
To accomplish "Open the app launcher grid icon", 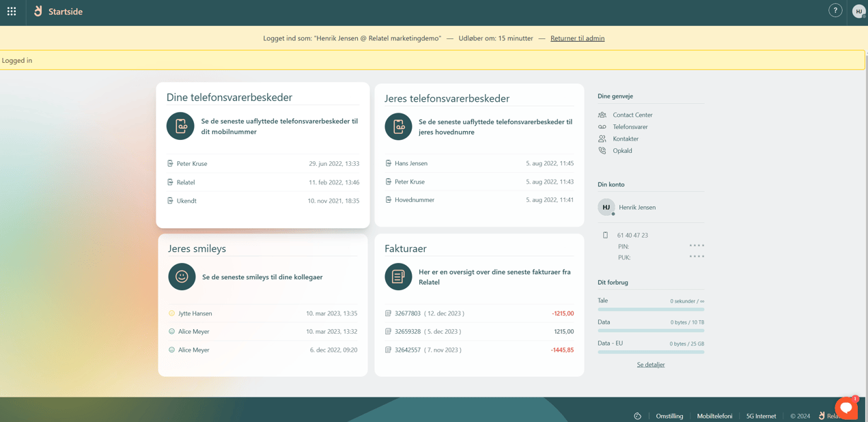I will pyautogui.click(x=11, y=11).
